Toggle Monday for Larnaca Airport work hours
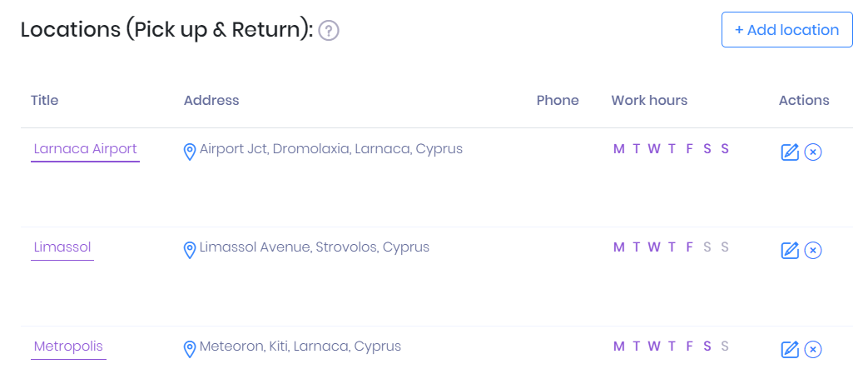 click(618, 149)
